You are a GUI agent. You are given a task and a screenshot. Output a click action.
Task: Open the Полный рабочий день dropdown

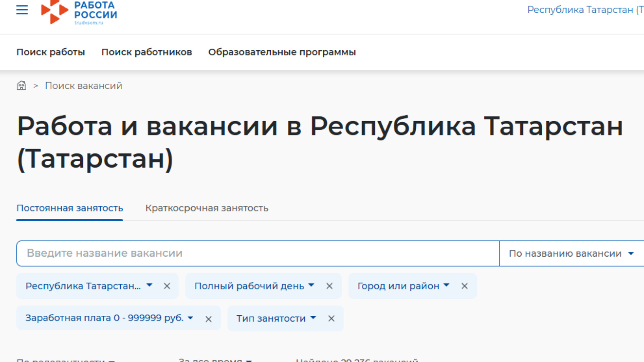(x=254, y=286)
